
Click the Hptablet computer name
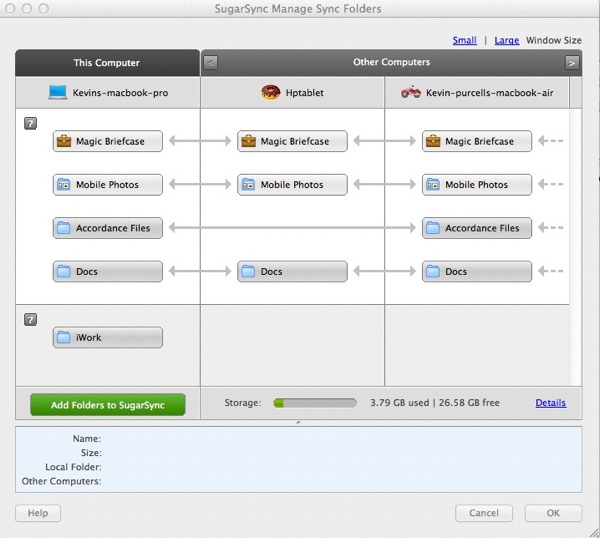point(305,93)
